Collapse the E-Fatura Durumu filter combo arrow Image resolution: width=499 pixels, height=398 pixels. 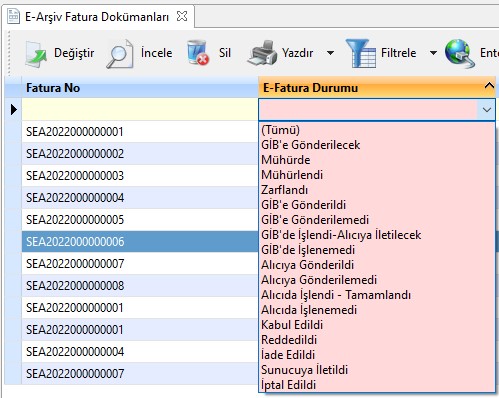[x=487, y=109]
